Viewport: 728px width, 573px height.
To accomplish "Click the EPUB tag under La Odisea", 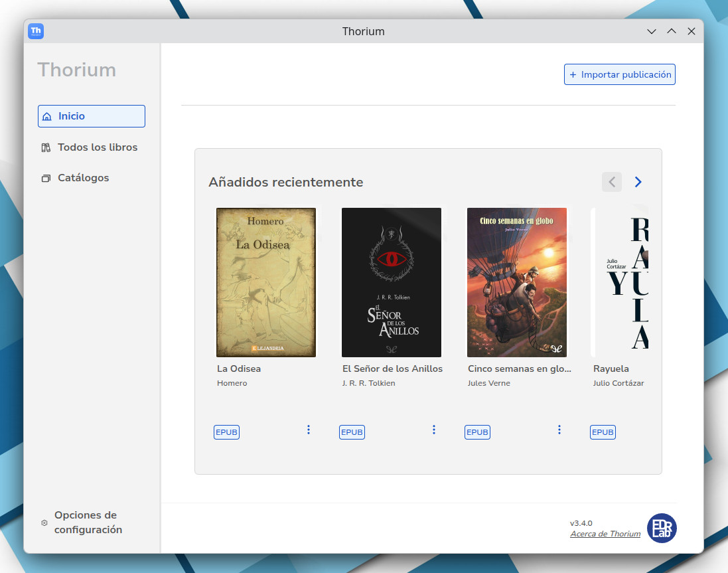I will 226,432.
